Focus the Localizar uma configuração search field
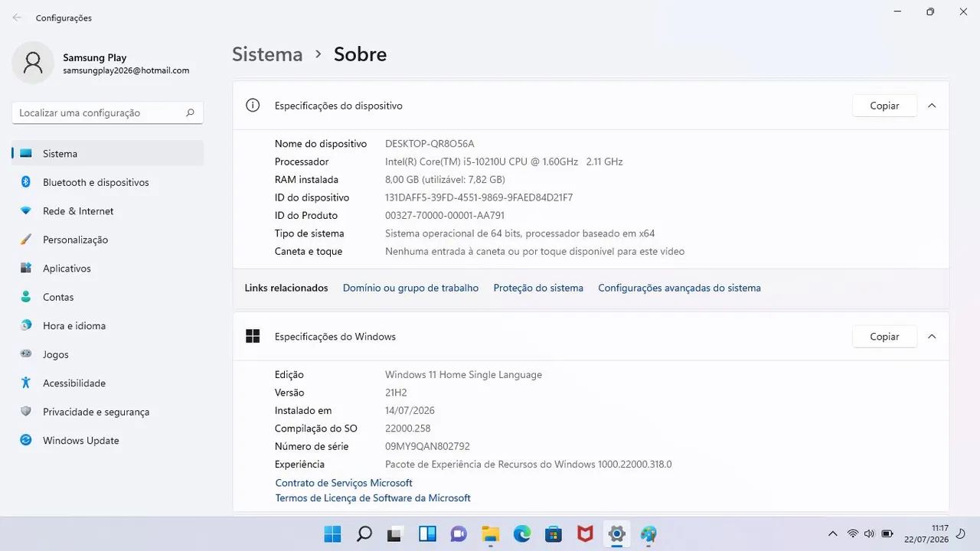Image resolution: width=980 pixels, height=551 pixels. [x=107, y=112]
